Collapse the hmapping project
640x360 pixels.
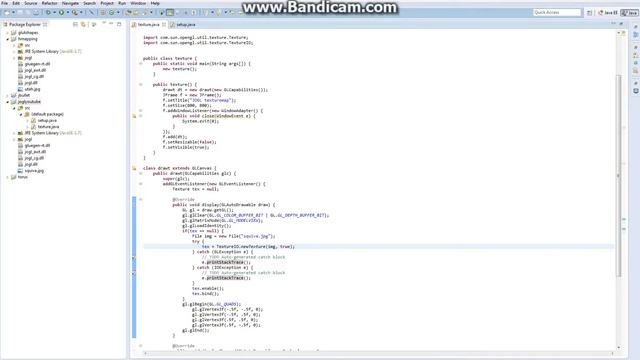coord(7,39)
